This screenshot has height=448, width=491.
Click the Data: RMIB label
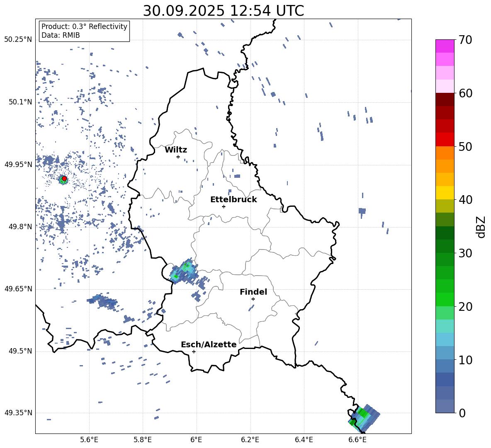pyautogui.click(x=61, y=35)
